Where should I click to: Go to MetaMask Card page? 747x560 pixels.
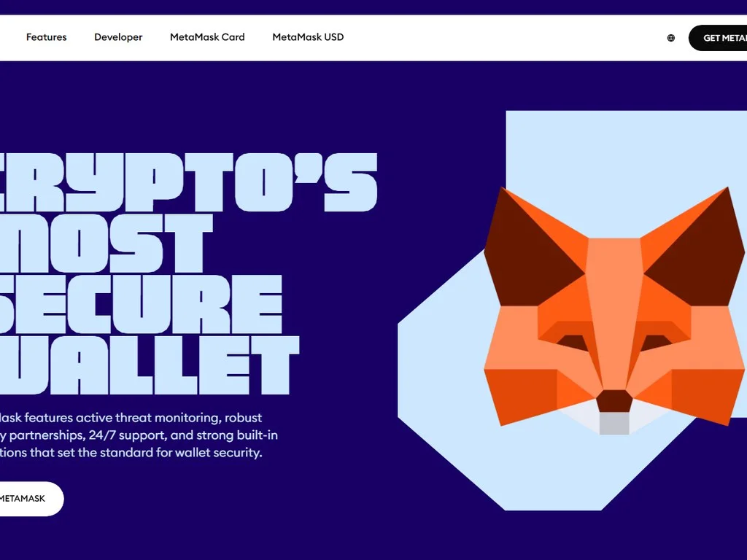tap(207, 37)
